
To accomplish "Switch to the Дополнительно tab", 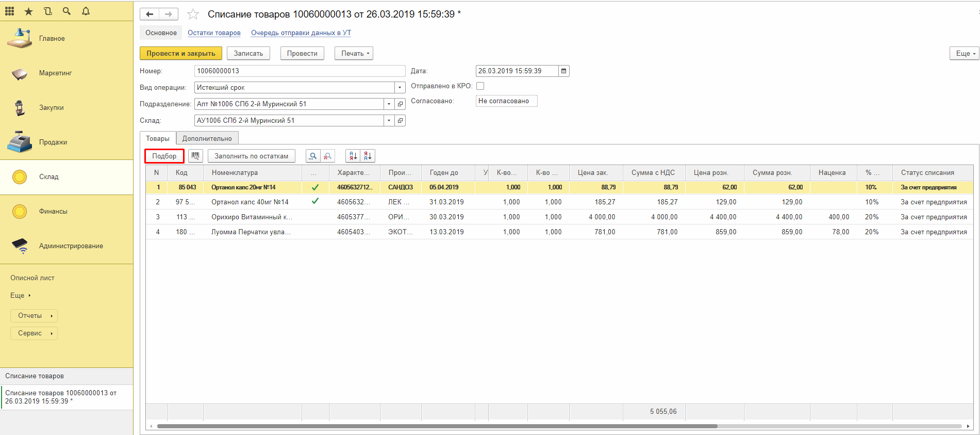I will (207, 138).
